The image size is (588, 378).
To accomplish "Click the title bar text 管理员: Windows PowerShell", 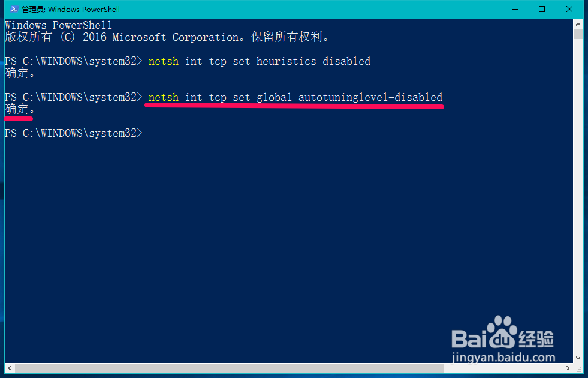I will [71, 10].
